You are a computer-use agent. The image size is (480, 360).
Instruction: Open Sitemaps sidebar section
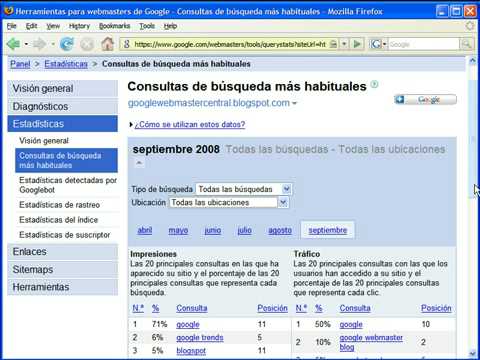coord(63,269)
